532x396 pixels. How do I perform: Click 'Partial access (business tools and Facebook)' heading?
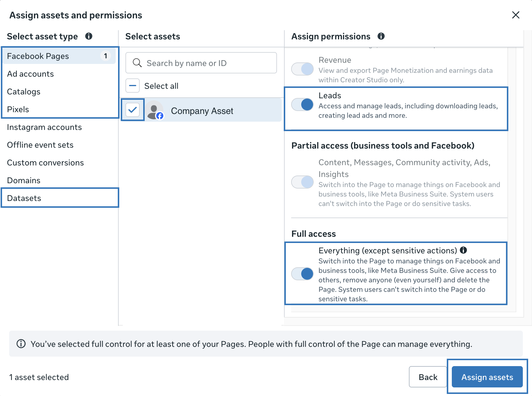coord(383,145)
